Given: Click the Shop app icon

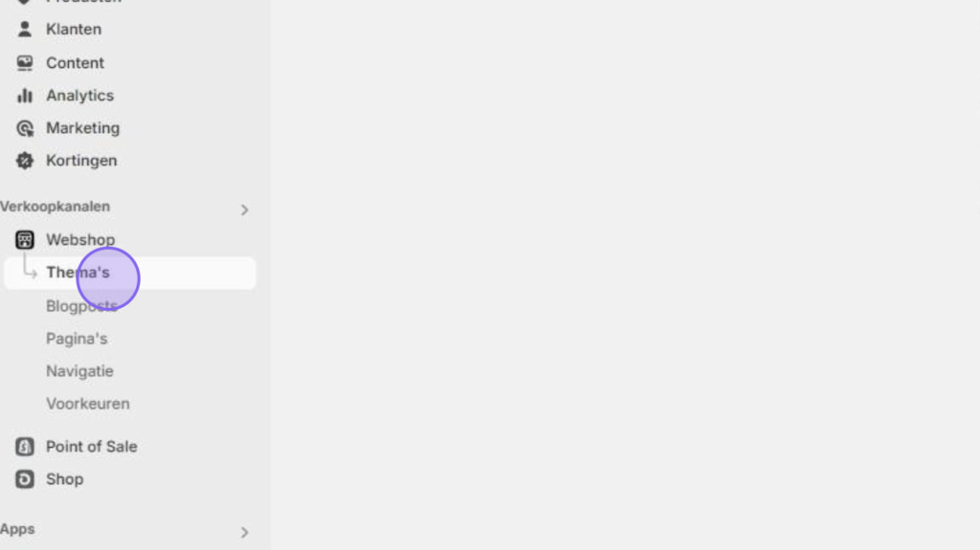Looking at the screenshot, I should pyautogui.click(x=24, y=479).
